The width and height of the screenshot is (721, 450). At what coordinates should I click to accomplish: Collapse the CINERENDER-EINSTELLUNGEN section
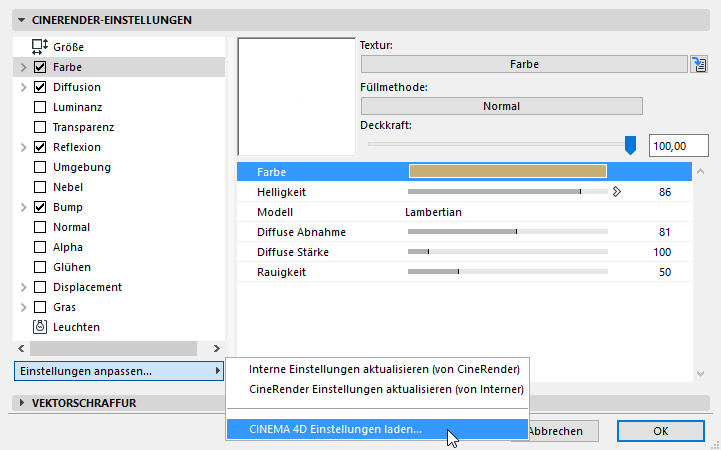click(21, 20)
